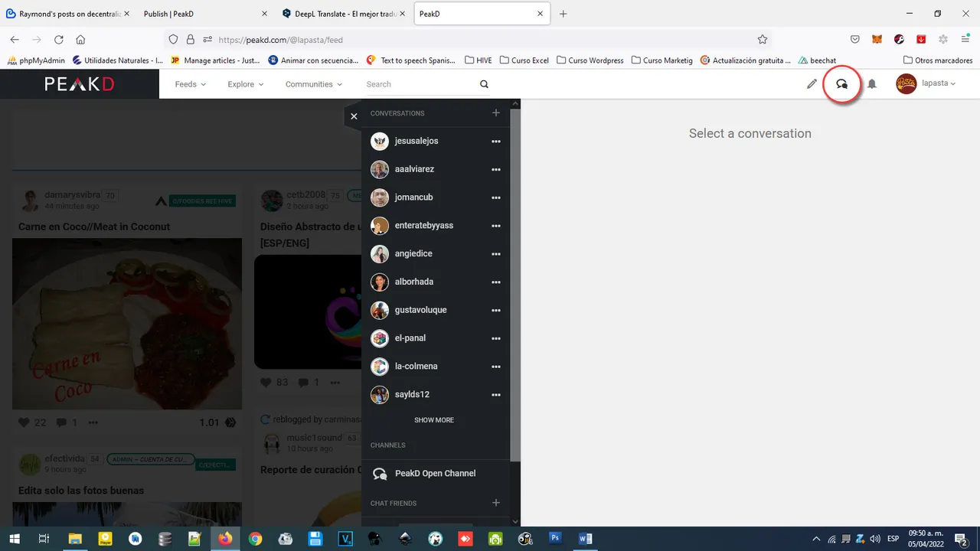Open the options dots for aaalviarez
The height and width of the screenshot is (551, 980).
(x=496, y=170)
